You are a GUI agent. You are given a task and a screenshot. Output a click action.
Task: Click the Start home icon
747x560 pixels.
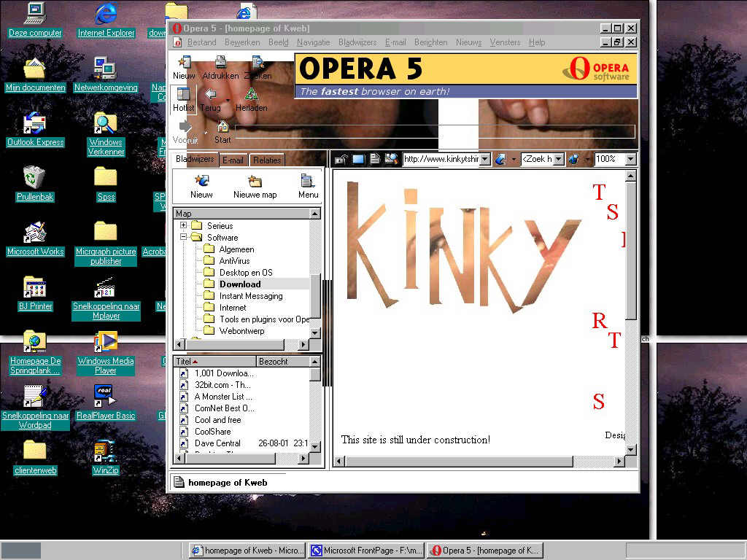(x=222, y=126)
